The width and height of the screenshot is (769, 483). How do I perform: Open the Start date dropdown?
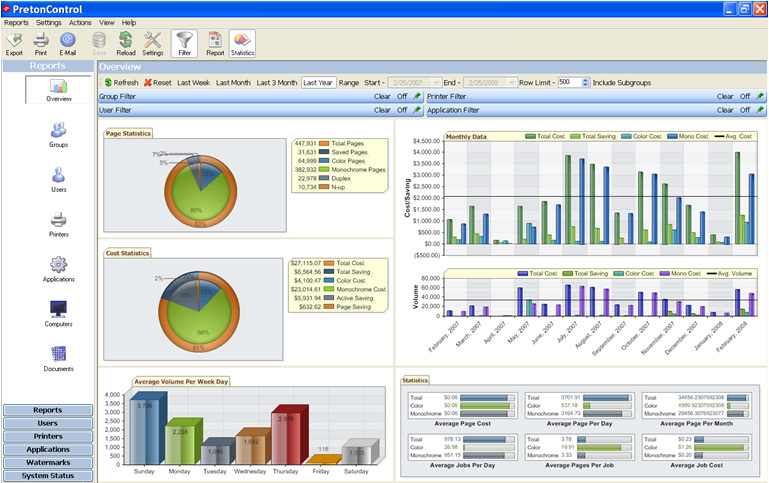point(436,82)
